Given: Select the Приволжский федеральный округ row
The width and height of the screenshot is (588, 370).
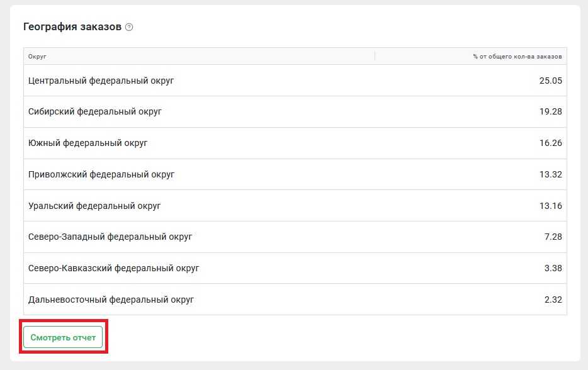Looking at the screenshot, I should pyautogui.click(x=295, y=174).
